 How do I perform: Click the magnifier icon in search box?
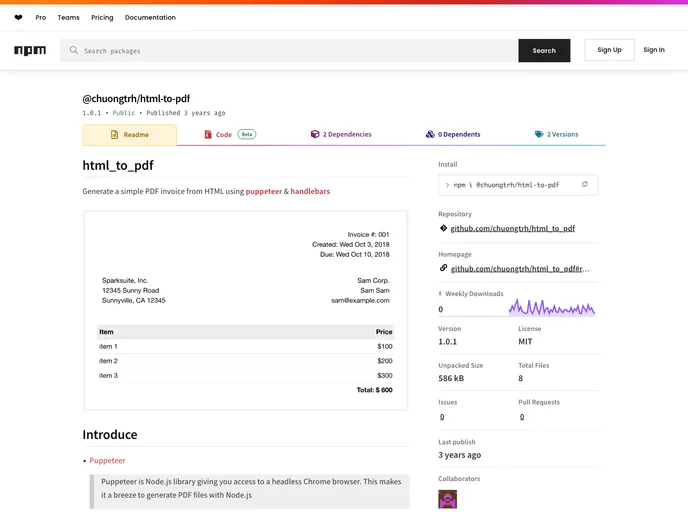point(74,50)
